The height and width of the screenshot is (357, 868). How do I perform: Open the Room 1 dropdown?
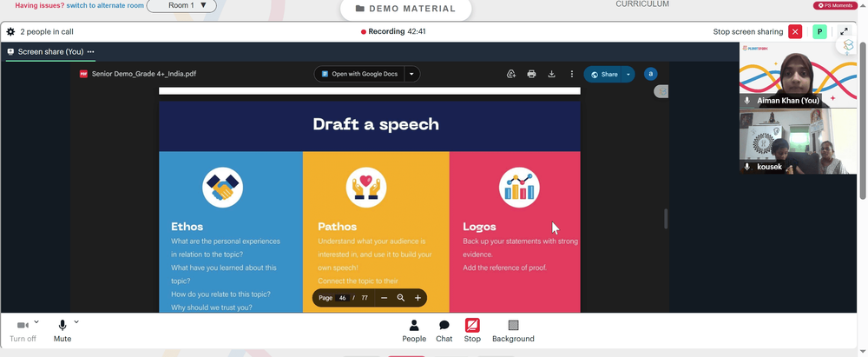[181, 5]
